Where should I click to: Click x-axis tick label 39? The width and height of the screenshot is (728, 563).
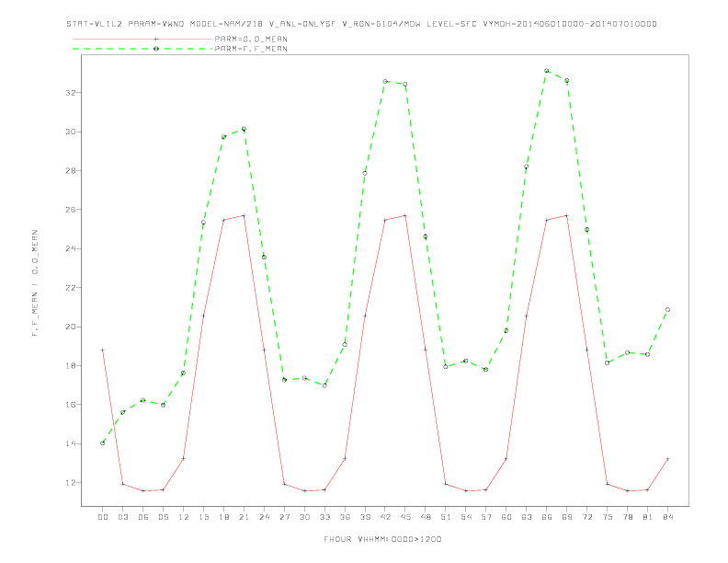pos(365,517)
